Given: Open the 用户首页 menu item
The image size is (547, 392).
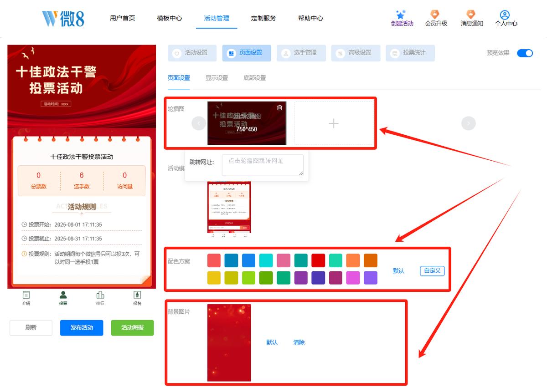Looking at the screenshot, I should [x=122, y=18].
